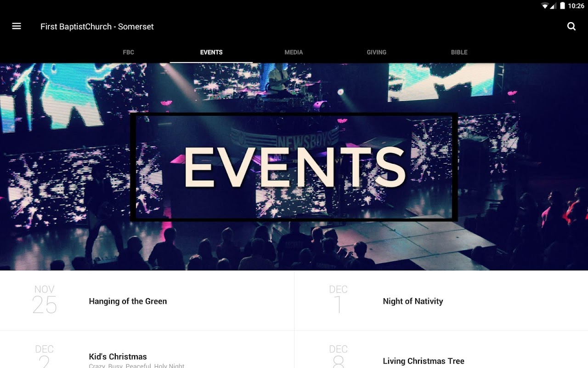Tap the DEC 1 date label
588x368 pixels.
[338, 300]
